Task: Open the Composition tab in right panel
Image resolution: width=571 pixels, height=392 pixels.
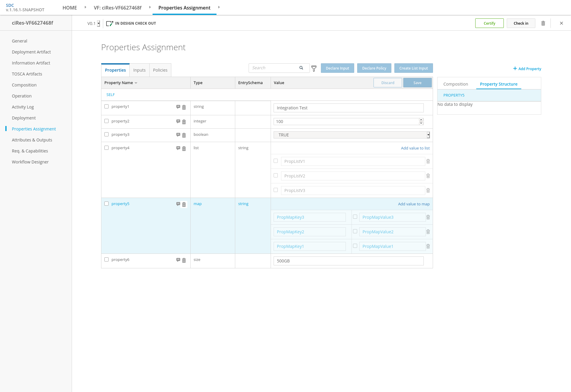Action: click(x=456, y=84)
